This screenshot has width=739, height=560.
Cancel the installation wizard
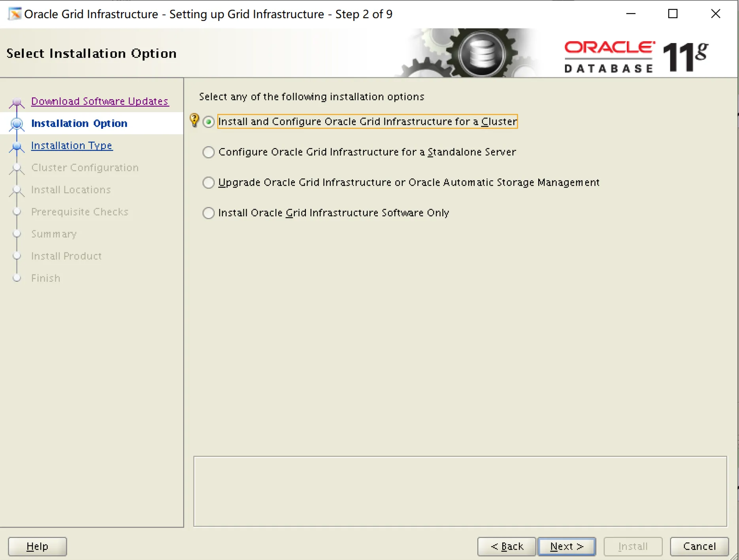click(699, 547)
